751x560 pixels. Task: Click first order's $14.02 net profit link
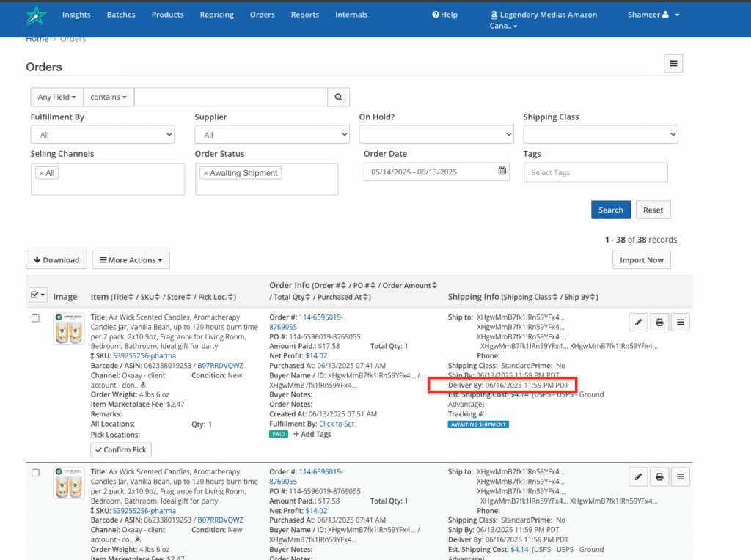tap(316, 356)
